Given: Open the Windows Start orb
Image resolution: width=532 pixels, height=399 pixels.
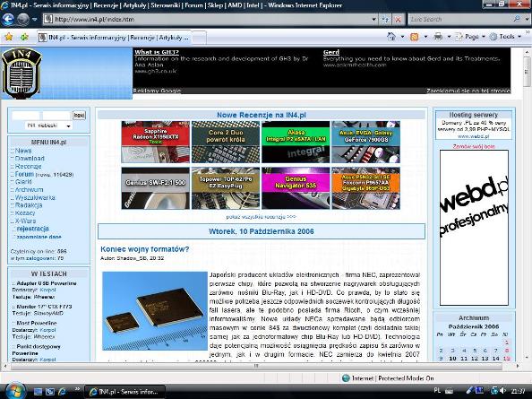Looking at the screenshot, I should (x=14, y=391).
